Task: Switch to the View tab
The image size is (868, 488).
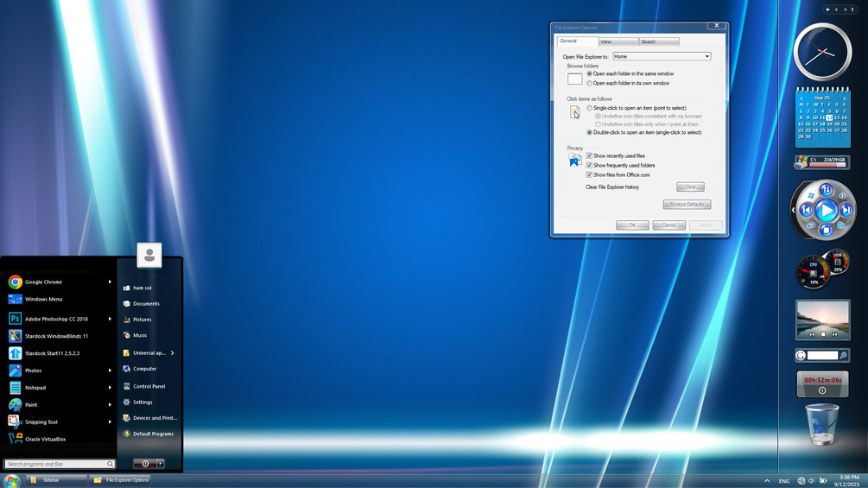Action: (618, 41)
